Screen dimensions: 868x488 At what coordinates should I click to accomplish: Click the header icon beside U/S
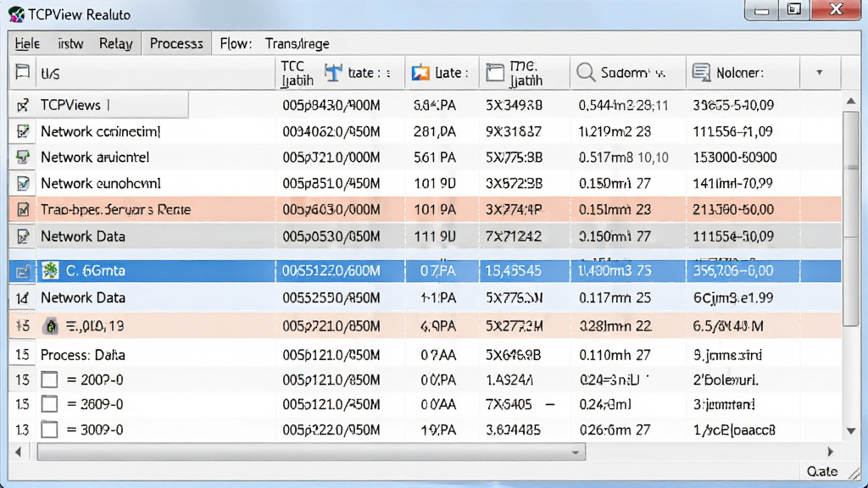pos(23,73)
